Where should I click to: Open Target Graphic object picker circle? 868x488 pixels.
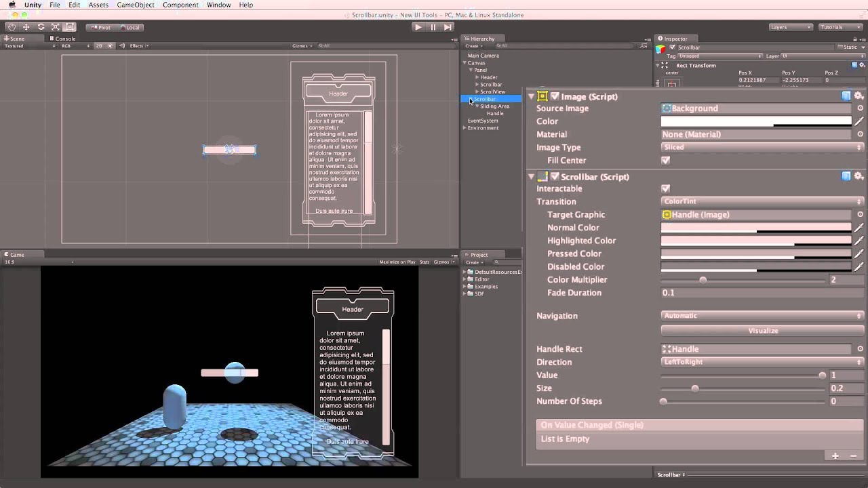coord(861,214)
